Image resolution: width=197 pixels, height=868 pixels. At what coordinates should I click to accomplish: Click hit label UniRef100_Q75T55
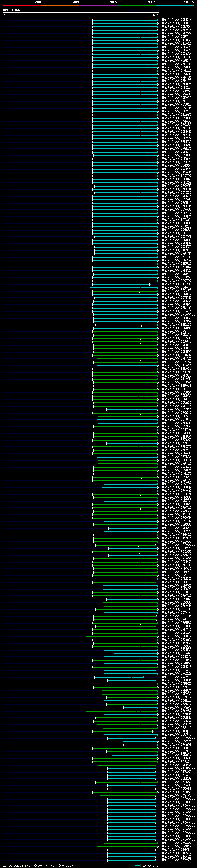tap(177, 64)
